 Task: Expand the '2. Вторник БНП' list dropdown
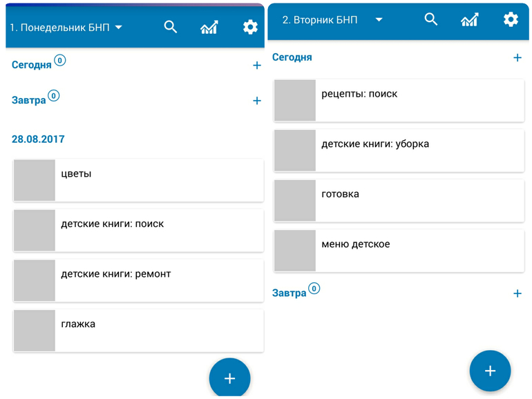pos(379,20)
